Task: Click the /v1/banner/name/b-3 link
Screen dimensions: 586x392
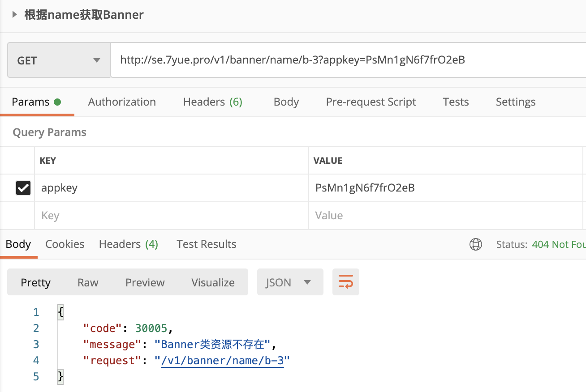Action: (x=223, y=361)
